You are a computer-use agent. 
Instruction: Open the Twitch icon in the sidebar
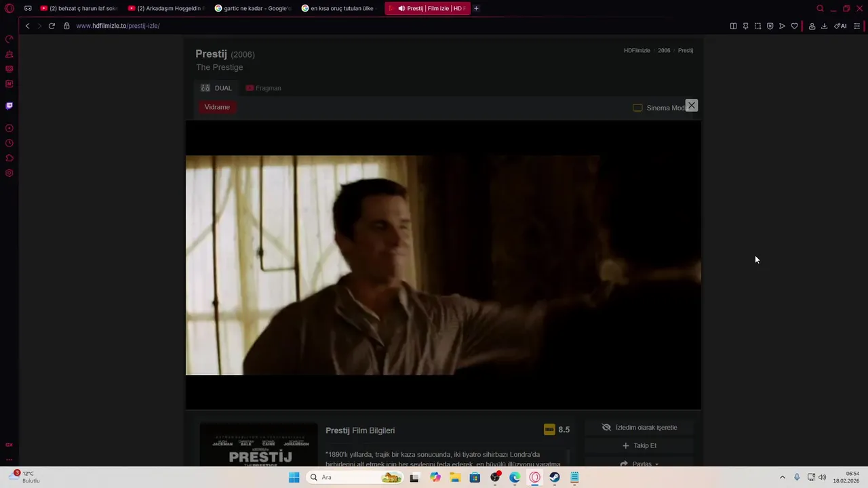tap(9, 106)
